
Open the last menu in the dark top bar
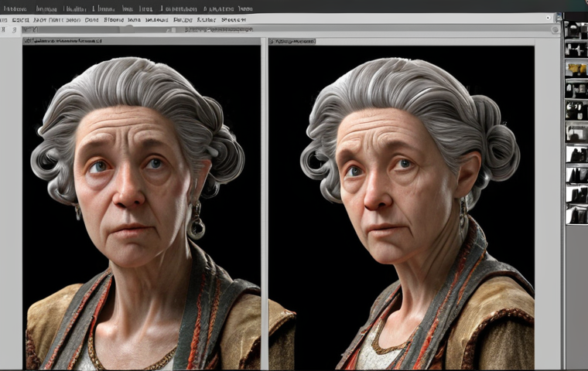coord(245,9)
